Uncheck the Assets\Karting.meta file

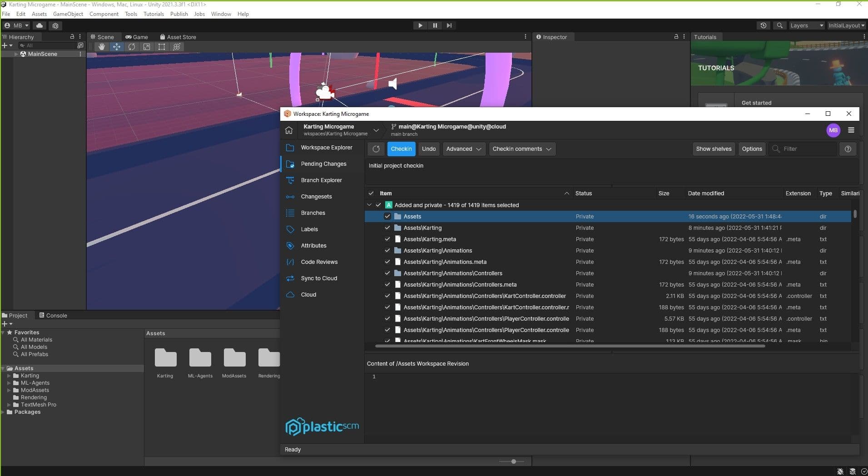tap(388, 239)
